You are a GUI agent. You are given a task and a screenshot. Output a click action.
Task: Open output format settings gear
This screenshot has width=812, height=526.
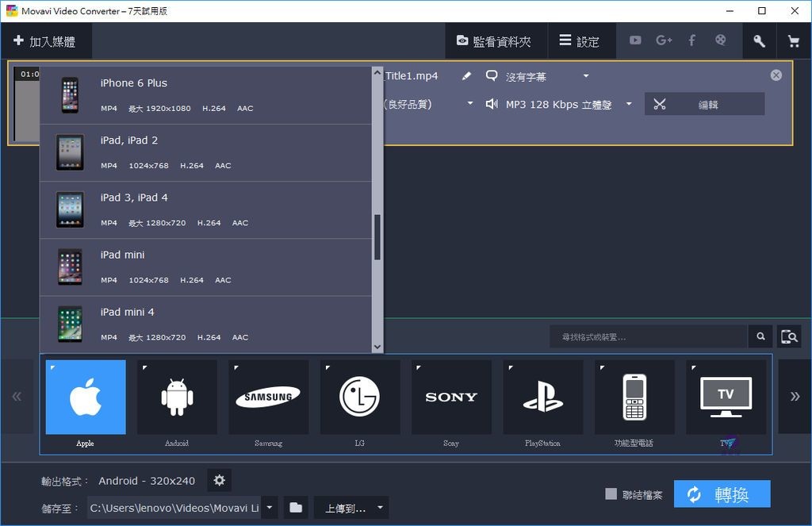(220, 481)
